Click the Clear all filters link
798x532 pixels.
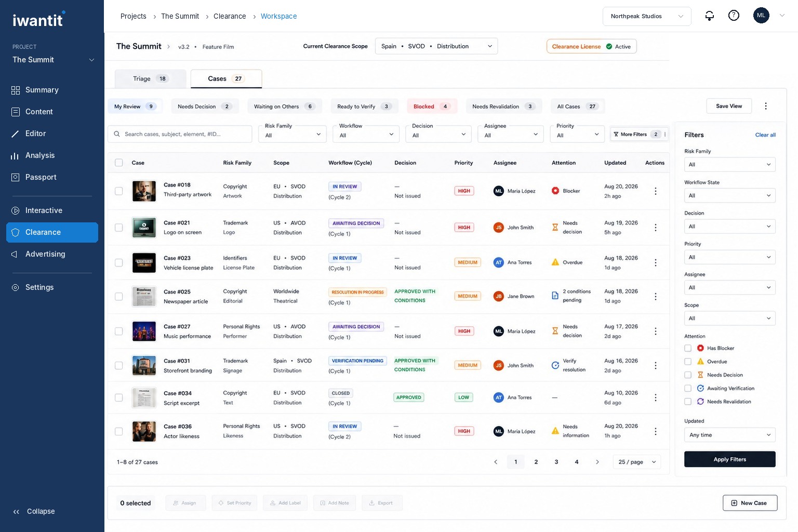(765, 135)
